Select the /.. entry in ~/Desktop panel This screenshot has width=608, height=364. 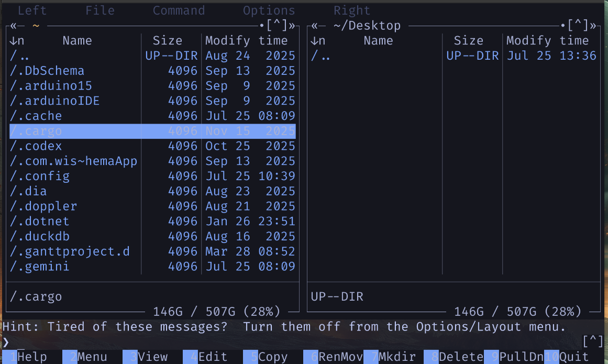454,56
